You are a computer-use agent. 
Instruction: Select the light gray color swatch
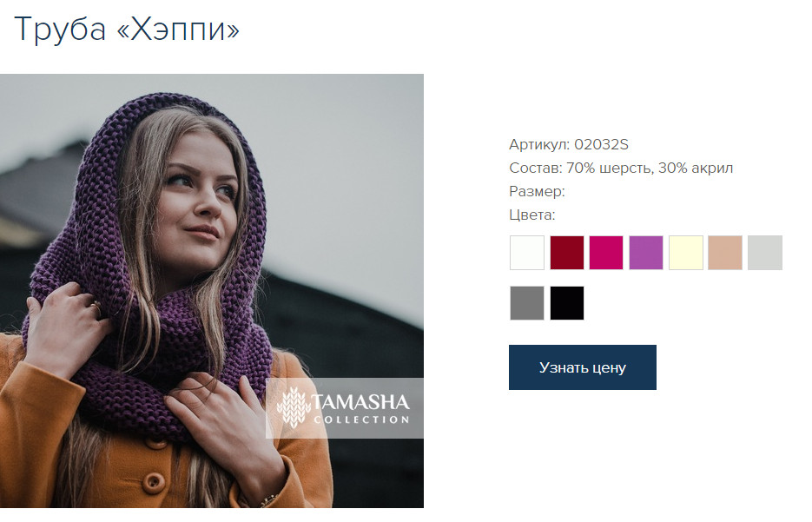[765, 253]
